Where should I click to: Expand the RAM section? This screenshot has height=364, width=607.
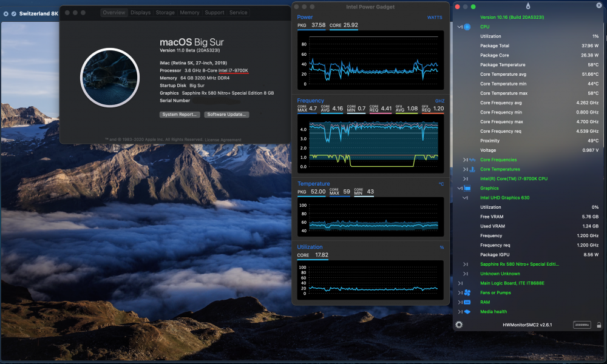coord(460,302)
